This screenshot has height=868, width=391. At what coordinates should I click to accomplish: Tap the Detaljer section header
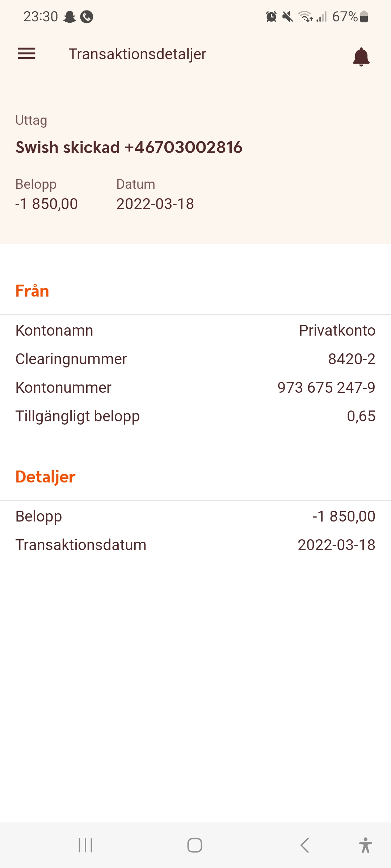(x=45, y=477)
